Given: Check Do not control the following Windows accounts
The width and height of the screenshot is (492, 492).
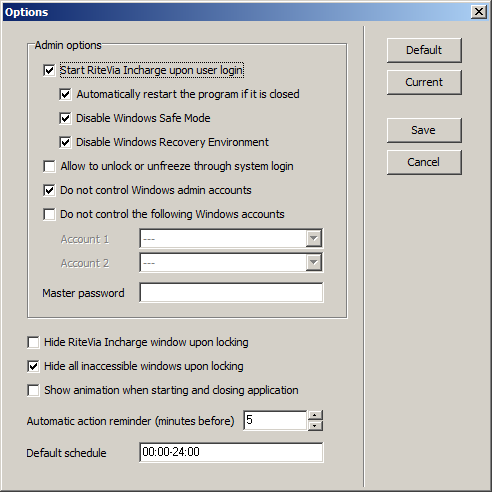Looking at the screenshot, I should [49, 214].
